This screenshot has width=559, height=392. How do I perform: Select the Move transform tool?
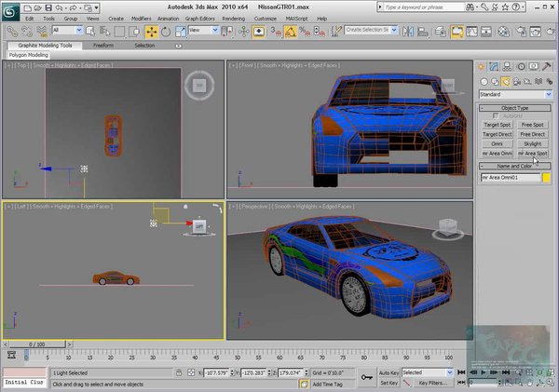[152, 32]
